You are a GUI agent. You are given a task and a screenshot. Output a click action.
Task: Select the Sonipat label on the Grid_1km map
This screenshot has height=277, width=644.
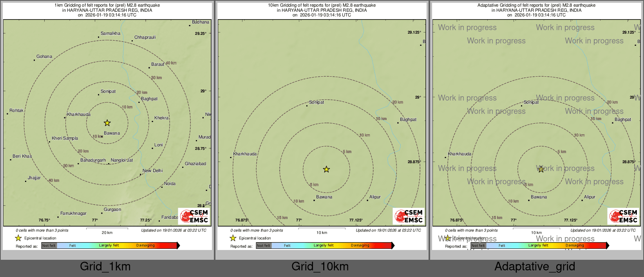pos(108,92)
